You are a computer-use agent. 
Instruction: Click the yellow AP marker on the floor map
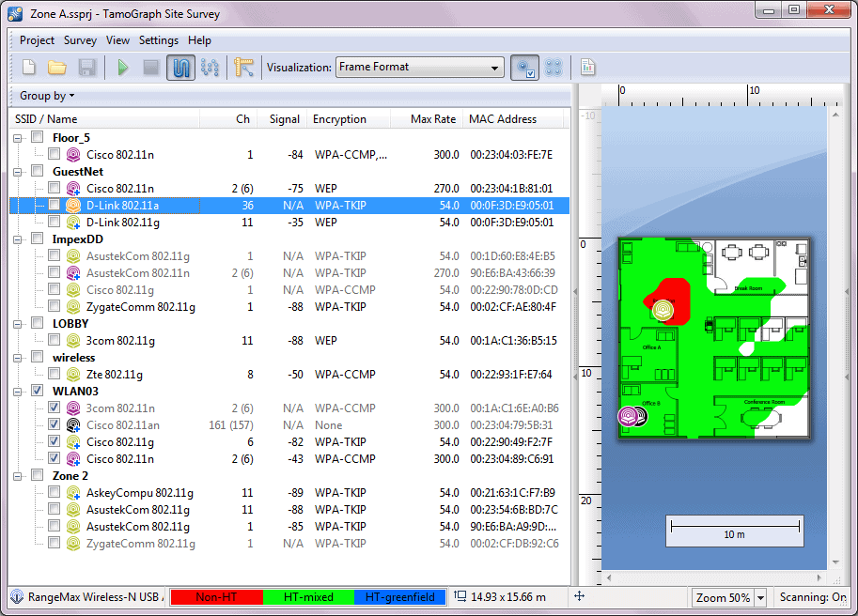tap(663, 310)
